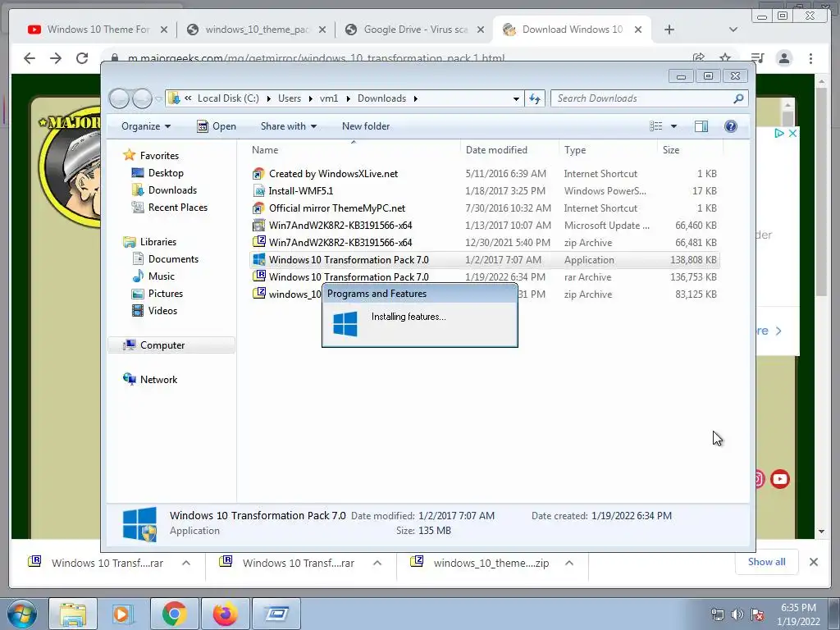Image resolution: width=840 pixels, height=630 pixels.
Task: Select the Microsoft Update KB3191566 file icon
Action: (258, 225)
